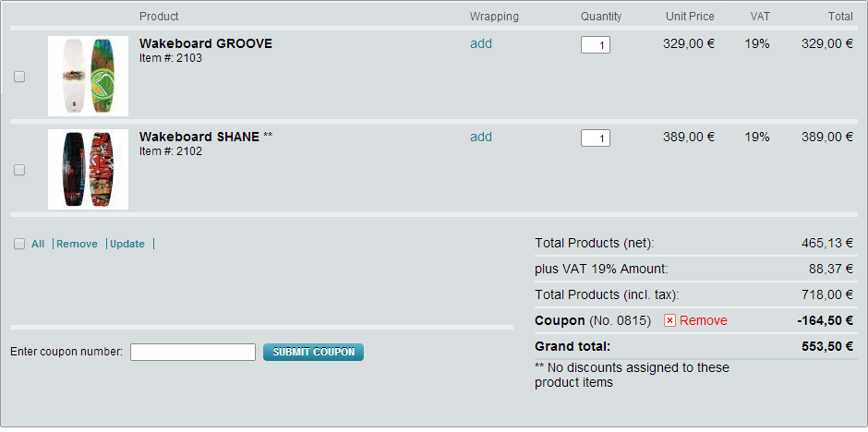
Task: Click the quantity field for Wakeboard GROOVE
Action: point(595,44)
